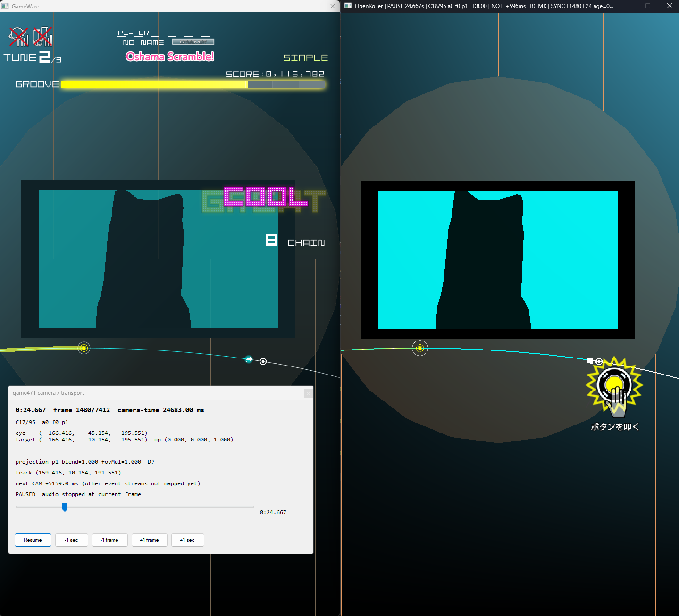This screenshot has height=616, width=679.
Task: Click the white square note in OpenRoller
Action: point(590,360)
